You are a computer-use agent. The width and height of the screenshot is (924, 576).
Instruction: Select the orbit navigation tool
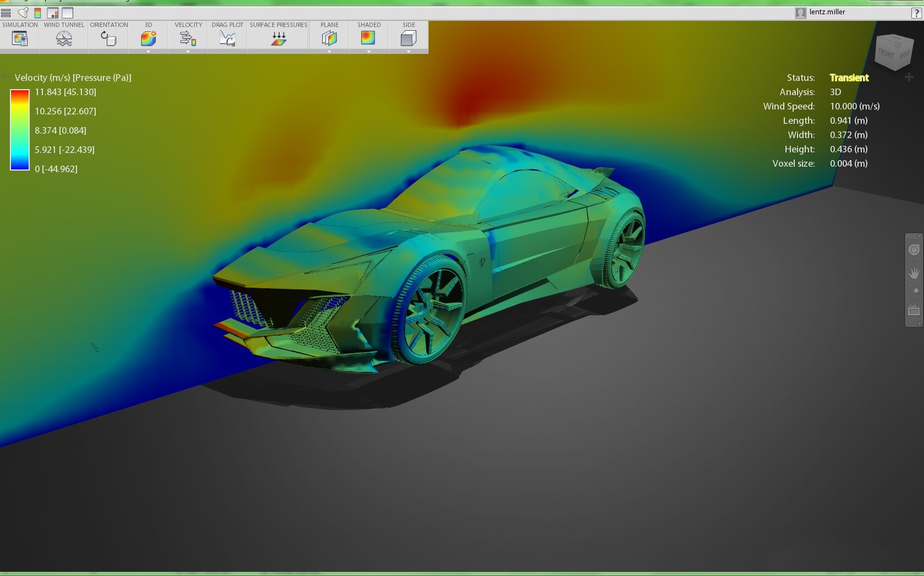tap(914, 250)
